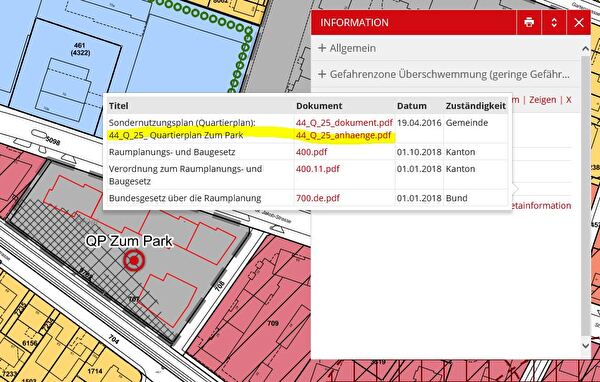
Task: Click parcel 461 (4322) on the map
Action: coord(80,49)
